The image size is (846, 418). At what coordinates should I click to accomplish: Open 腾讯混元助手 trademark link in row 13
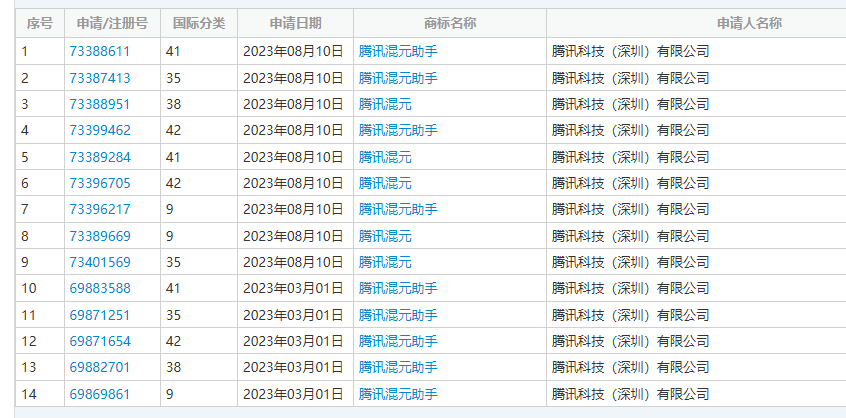(398, 367)
